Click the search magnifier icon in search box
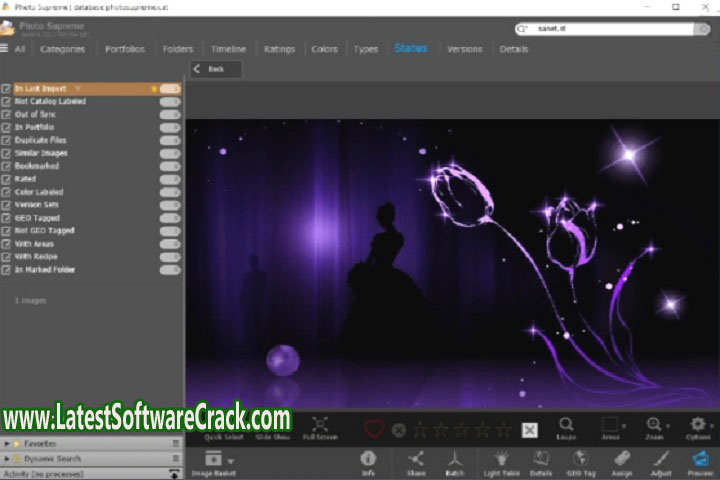The width and height of the screenshot is (720, 480). [522, 29]
